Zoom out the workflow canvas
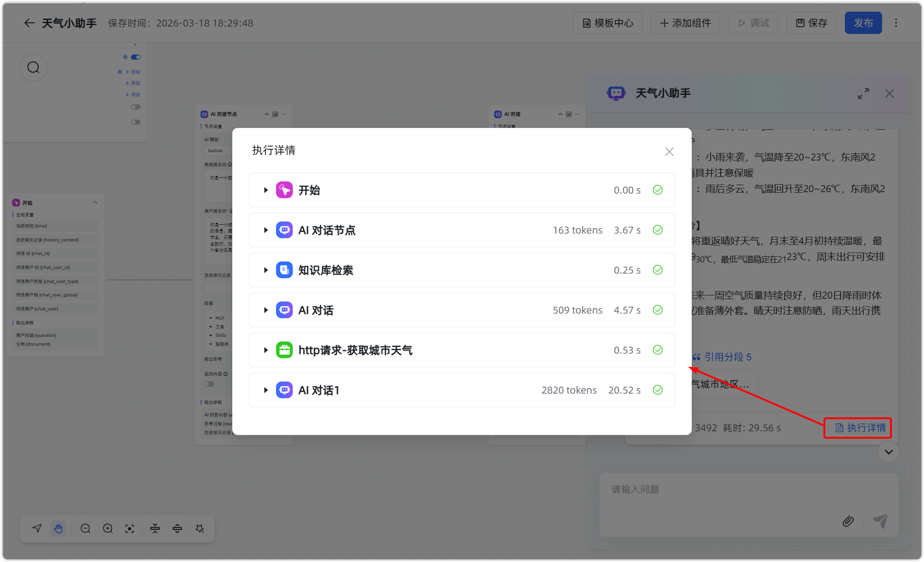Screen dimensions: 924x562 pos(86,528)
